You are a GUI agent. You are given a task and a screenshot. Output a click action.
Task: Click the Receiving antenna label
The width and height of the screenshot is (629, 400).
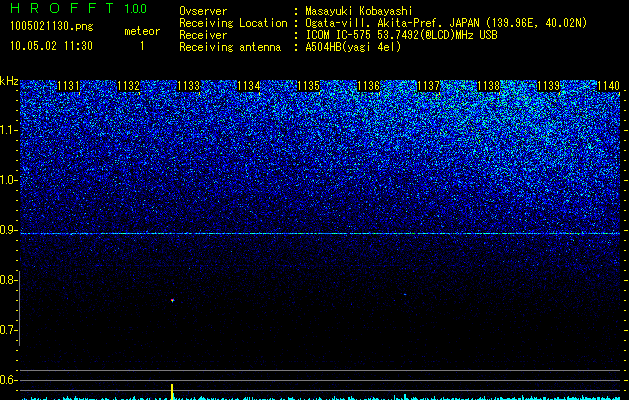[x=230, y=47]
